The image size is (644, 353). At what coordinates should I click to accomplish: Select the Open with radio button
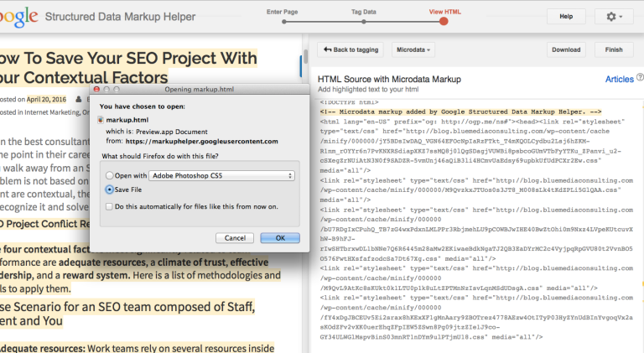point(111,175)
